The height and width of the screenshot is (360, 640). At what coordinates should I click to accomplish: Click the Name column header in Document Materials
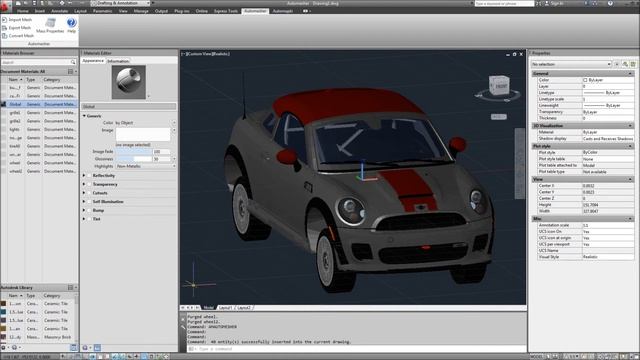(x=16, y=80)
